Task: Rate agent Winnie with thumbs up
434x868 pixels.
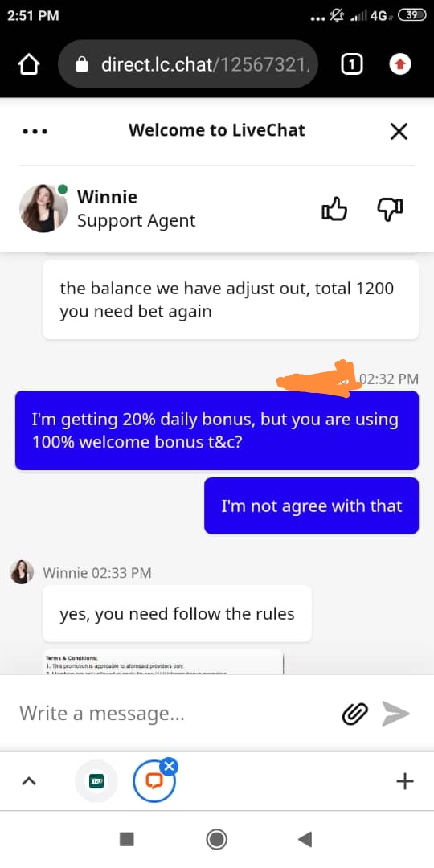Action: 334,209
